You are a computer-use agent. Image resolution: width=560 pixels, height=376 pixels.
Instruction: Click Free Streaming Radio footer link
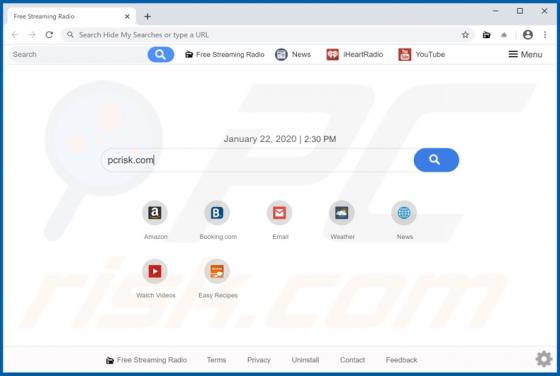pyautogui.click(x=146, y=360)
